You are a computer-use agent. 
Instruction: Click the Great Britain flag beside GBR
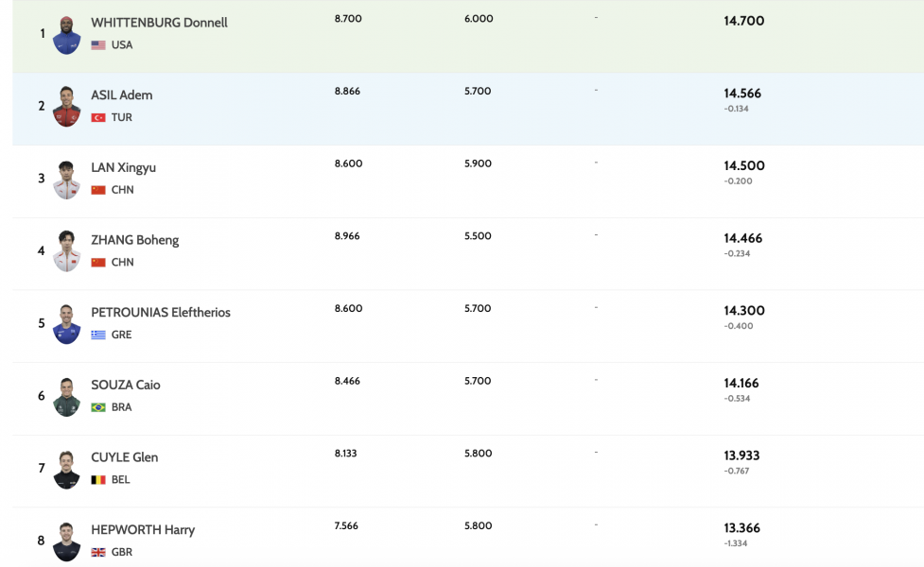tap(98, 553)
